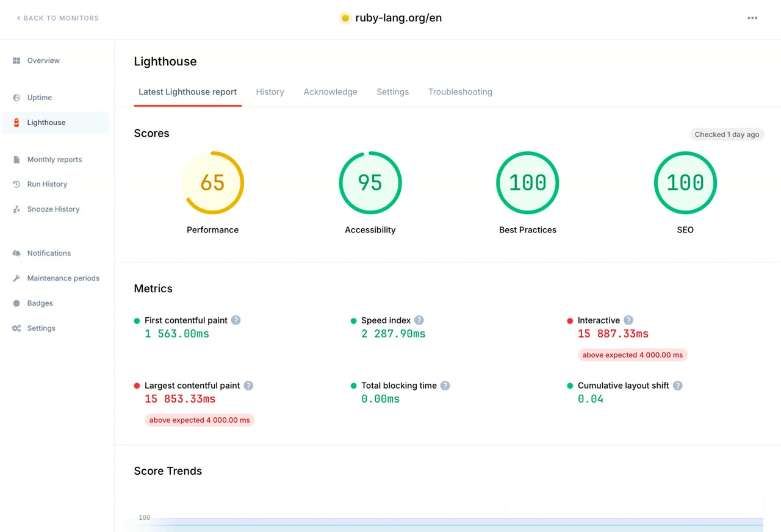Image resolution: width=781 pixels, height=532 pixels.
Task: Click above expected badge under Largest contentful paint
Action: pos(200,420)
